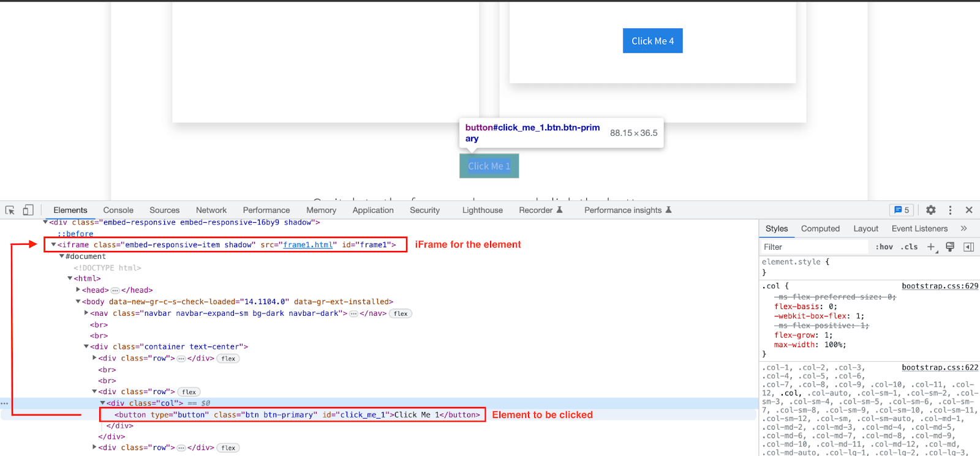Toggle the :hov element state panel
The height and width of the screenshot is (456, 980).
884,247
